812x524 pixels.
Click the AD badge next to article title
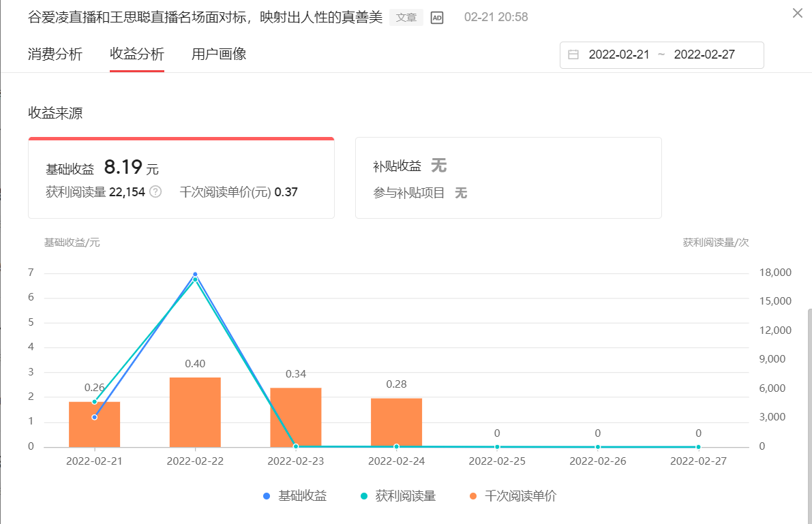436,16
